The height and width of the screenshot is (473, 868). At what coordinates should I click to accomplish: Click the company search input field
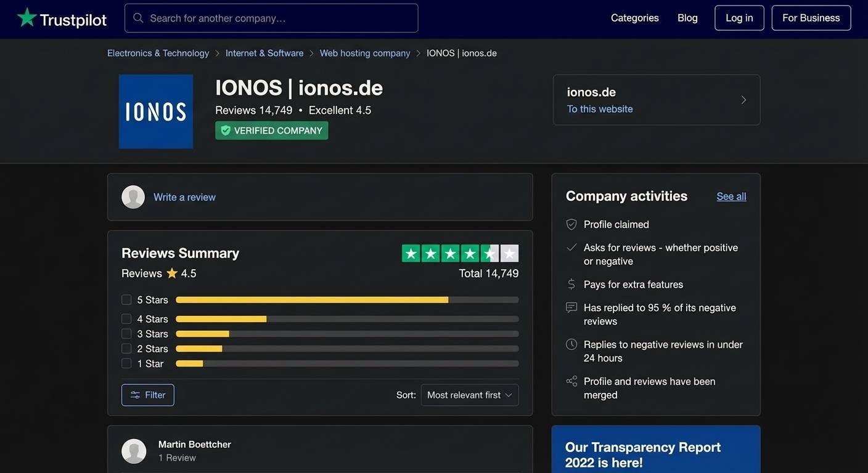[271, 18]
